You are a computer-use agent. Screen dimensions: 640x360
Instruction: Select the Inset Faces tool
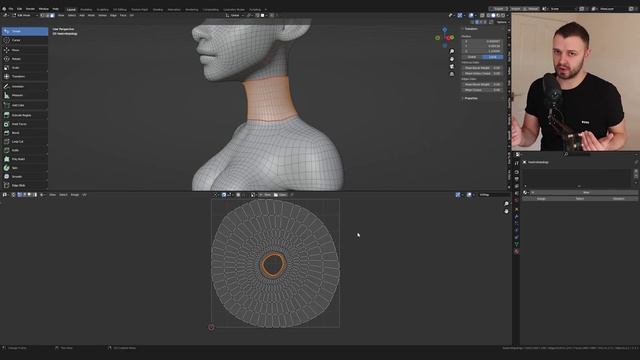pyautogui.click(x=24, y=124)
